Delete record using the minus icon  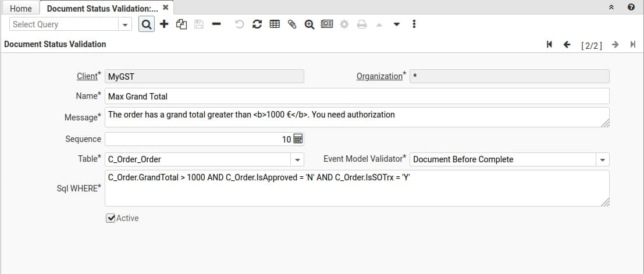pyautogui.click(x=216, y=24)
